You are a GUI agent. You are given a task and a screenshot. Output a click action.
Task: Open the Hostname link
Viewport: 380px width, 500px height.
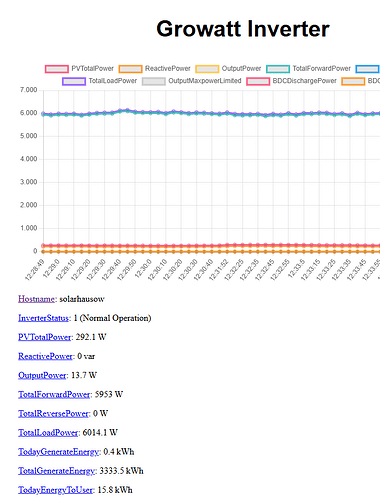coord(36,299)
